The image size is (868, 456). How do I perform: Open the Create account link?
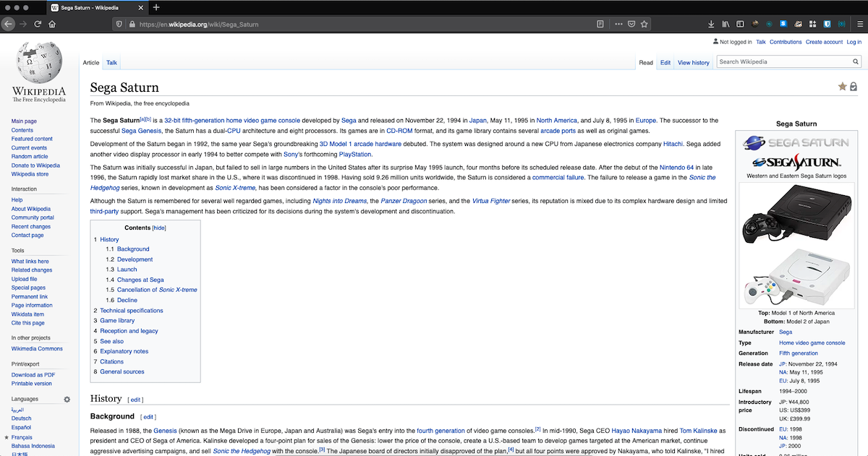point(824,42)
